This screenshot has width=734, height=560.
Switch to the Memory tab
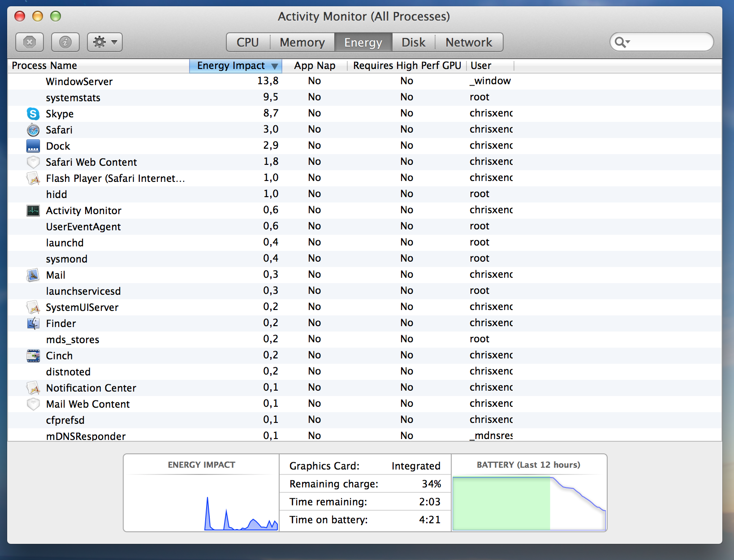(302, 42)
